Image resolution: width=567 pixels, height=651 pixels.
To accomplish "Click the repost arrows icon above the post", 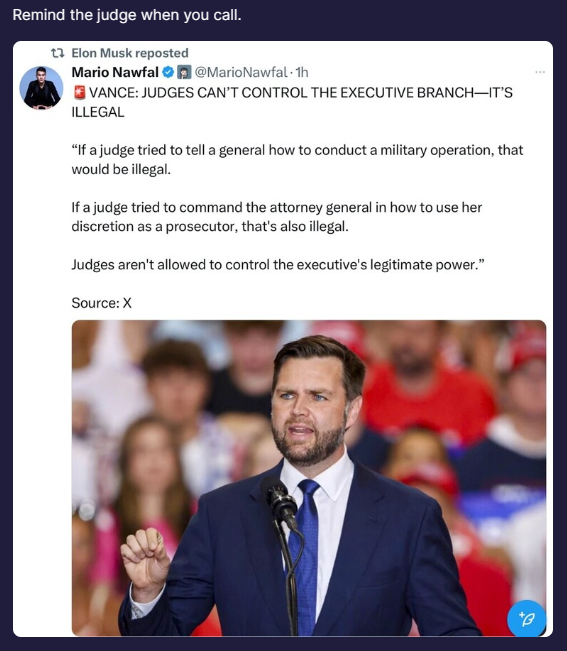I will pos(57,53).
